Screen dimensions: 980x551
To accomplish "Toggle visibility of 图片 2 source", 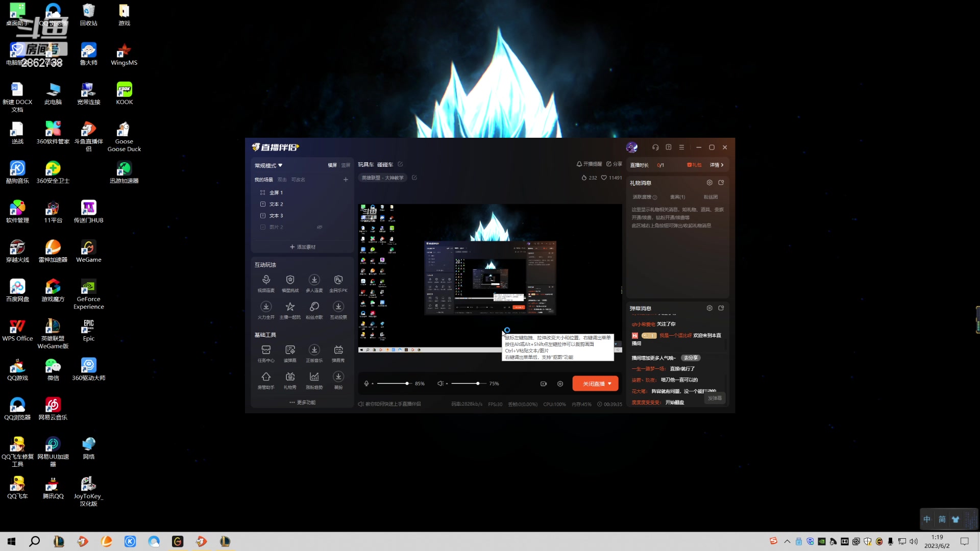I will pos(320,227).
